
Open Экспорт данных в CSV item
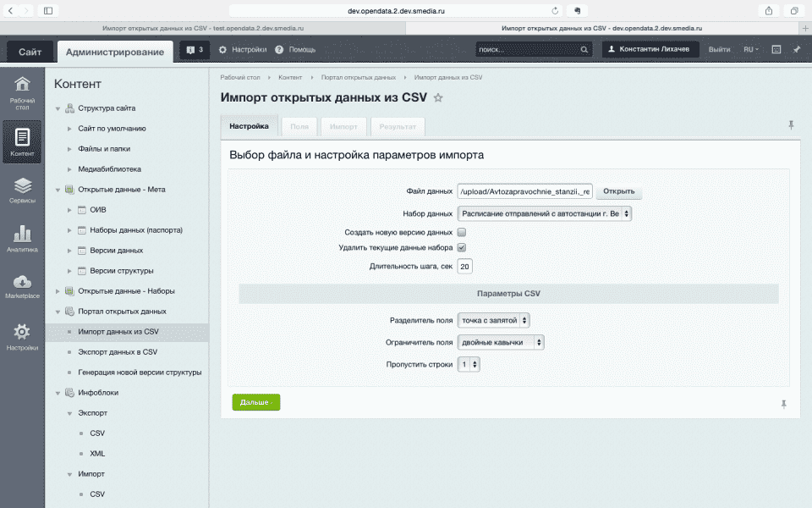coord(118,352)
